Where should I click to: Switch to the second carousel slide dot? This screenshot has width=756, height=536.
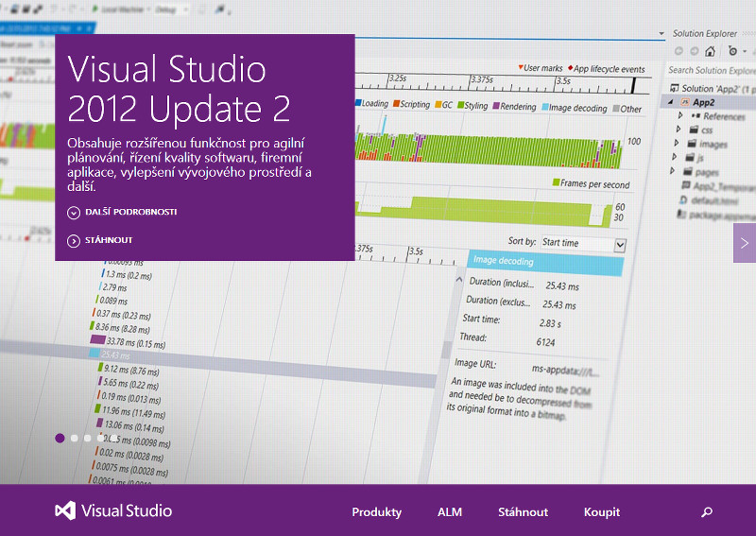point(75,438)
